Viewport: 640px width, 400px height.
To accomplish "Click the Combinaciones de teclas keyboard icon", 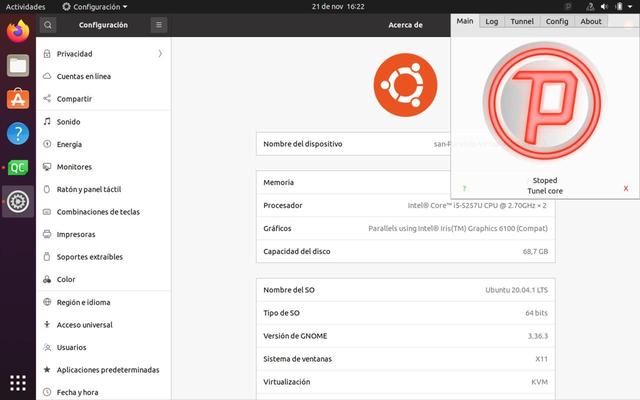I will pos(47,211).
